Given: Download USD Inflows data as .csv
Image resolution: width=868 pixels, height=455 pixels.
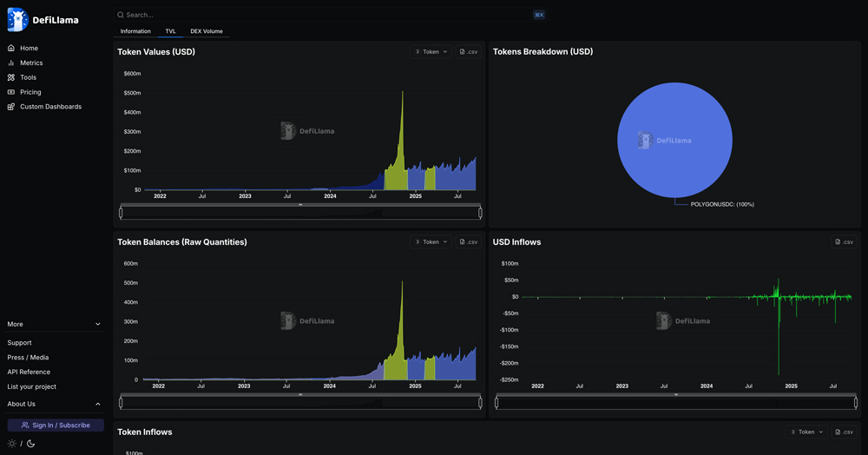Looking at the screenshot, I should point(844,242).
